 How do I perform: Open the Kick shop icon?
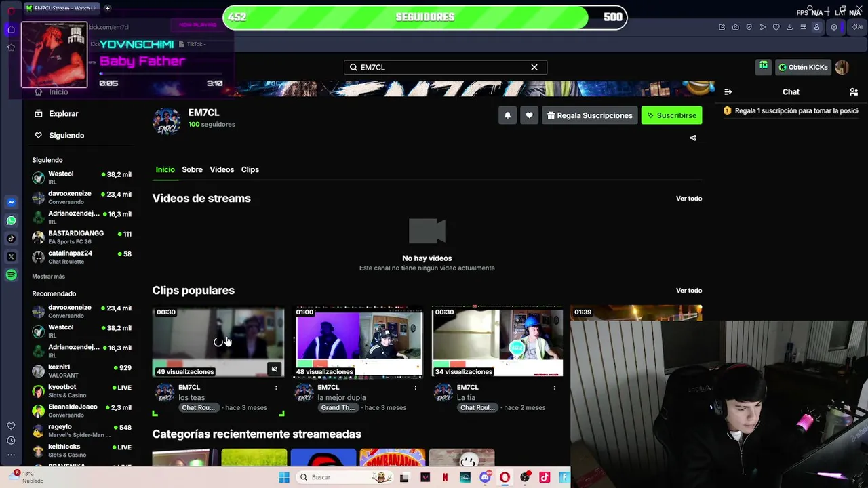[764, 66]
